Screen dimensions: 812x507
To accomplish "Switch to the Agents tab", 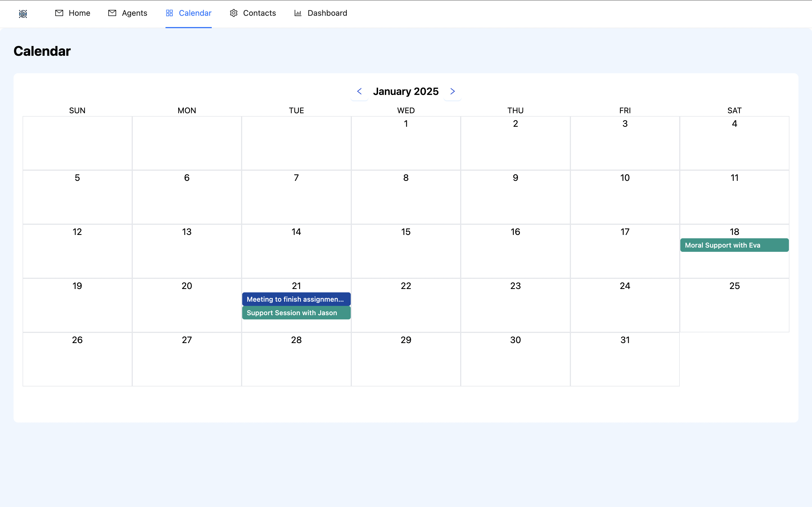I will [x=134, y=13].
